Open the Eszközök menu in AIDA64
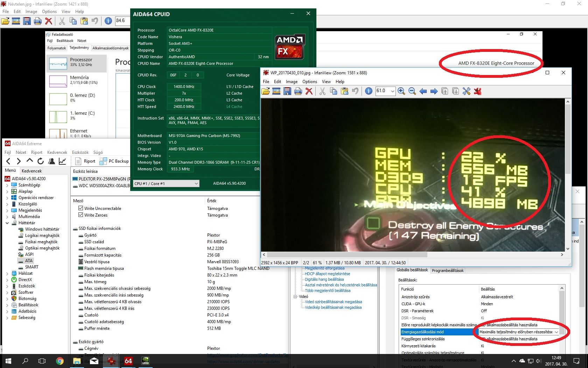Screen dimensions: 588x368 (x=80, y=152)
